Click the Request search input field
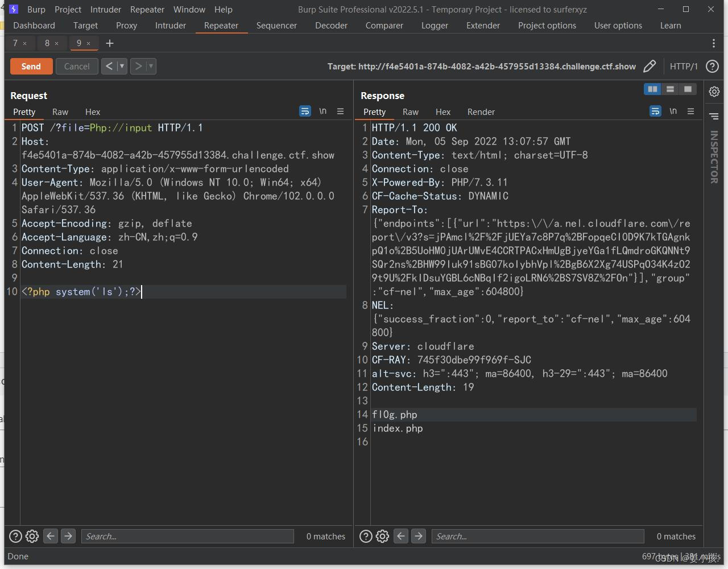This screenshot has height=569, width=728. click(x=188, y=536)
